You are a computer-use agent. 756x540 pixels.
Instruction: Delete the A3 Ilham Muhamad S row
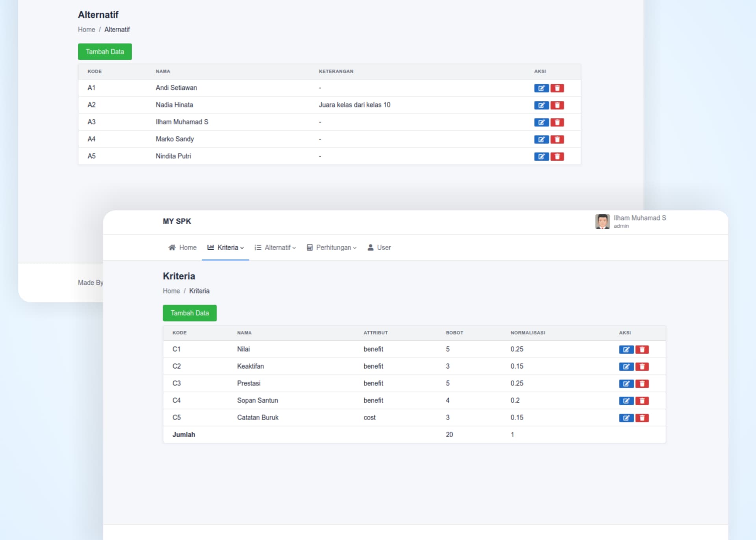[557, 122]
